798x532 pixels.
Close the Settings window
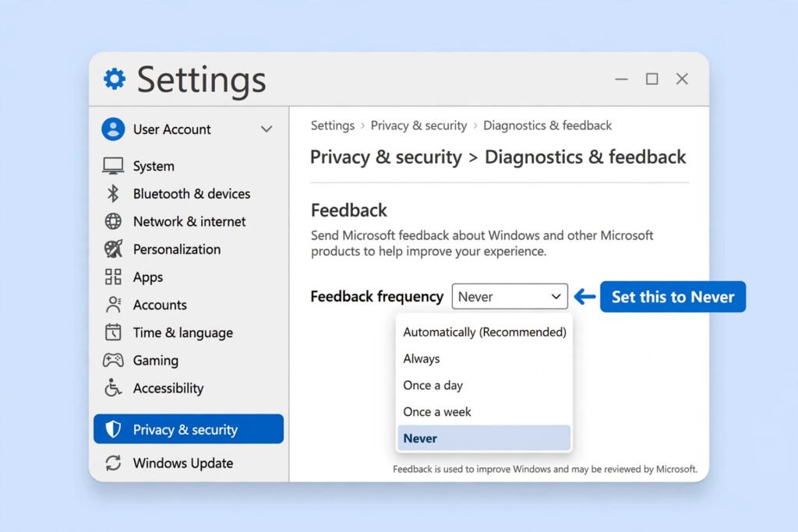(682, 79)
